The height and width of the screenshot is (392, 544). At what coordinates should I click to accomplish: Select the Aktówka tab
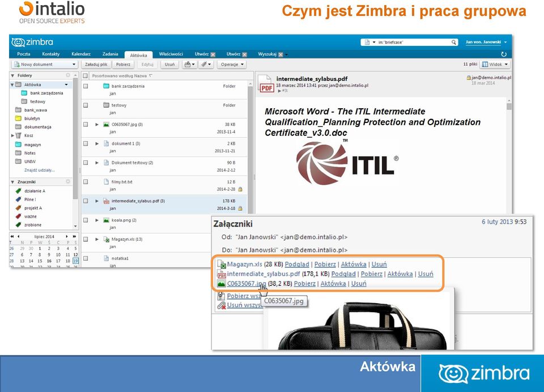pyautogui.click(x=138, y=55)
